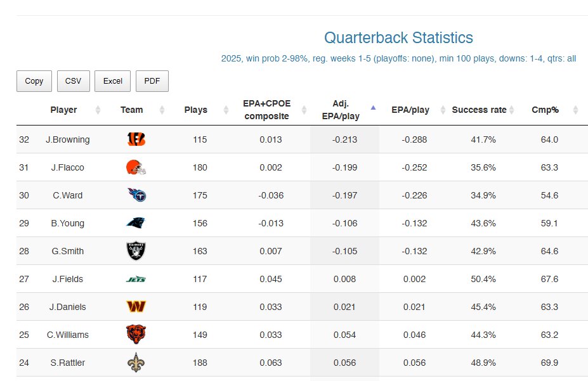Click the New Orleans Saints fleur-de-lis logo
588x381 pixels.
(136, 363)
